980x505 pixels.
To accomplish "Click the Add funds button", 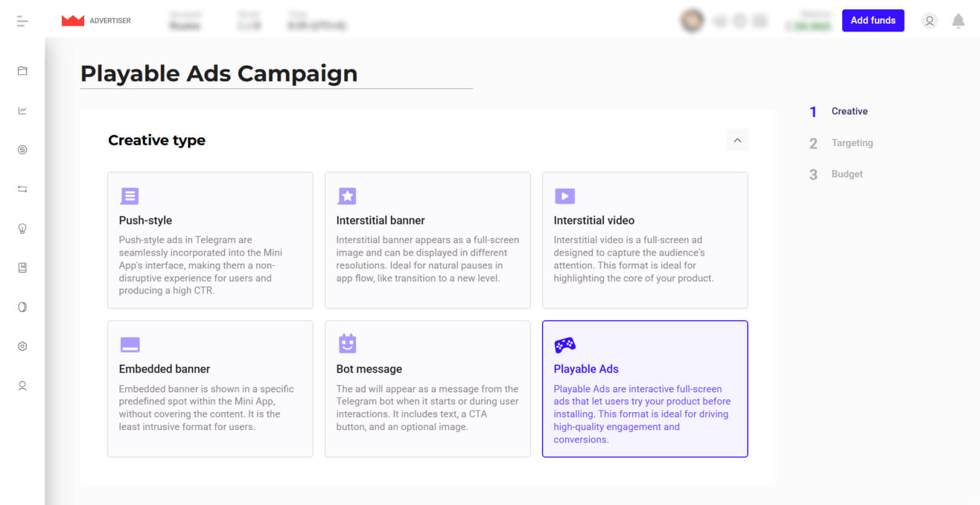I will pyautogui.click(x=872, y=20).
